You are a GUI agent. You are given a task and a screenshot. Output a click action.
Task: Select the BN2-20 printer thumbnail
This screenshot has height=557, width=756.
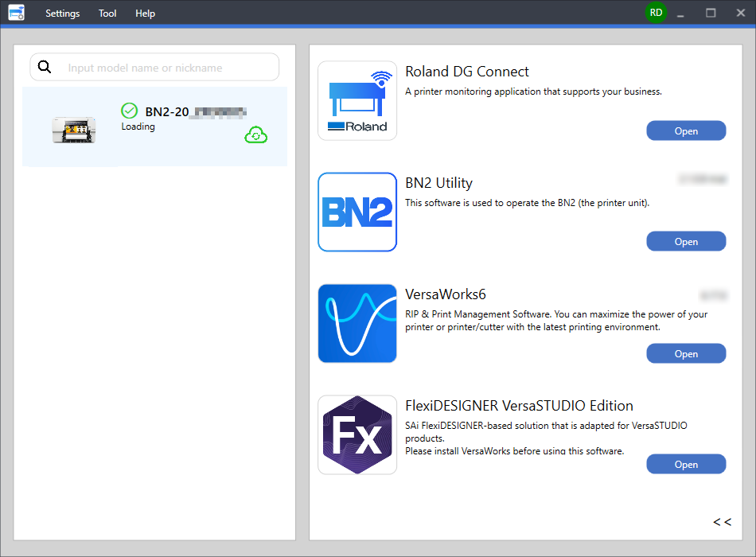[x=74, y=130]
